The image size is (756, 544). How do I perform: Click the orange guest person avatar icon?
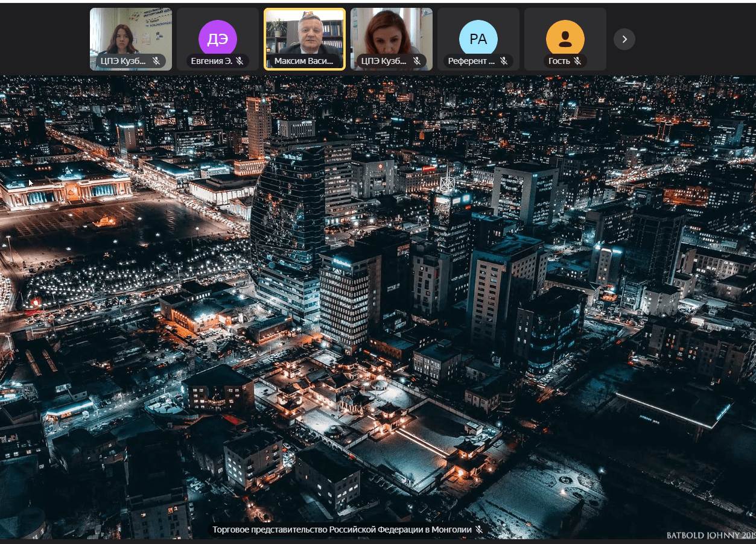point(565,39)
